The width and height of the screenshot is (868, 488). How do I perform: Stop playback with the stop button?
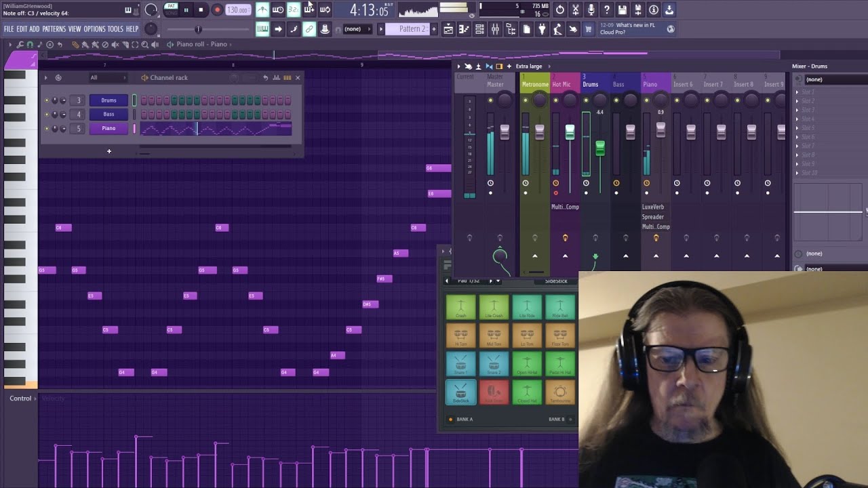(x=201, y=9)
